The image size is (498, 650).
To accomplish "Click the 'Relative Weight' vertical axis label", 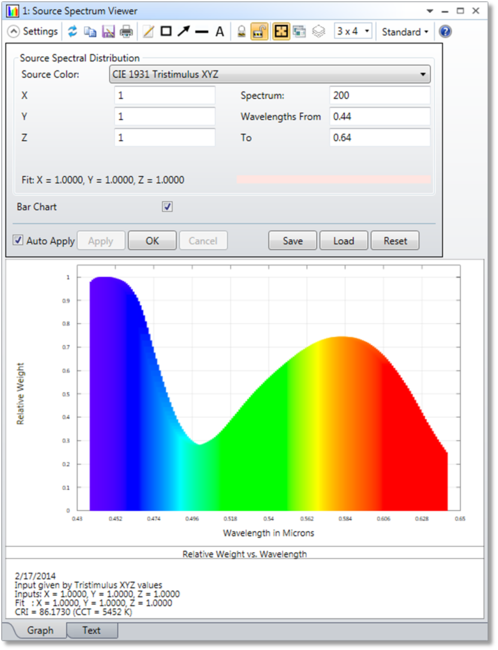I will coord(20,394).
